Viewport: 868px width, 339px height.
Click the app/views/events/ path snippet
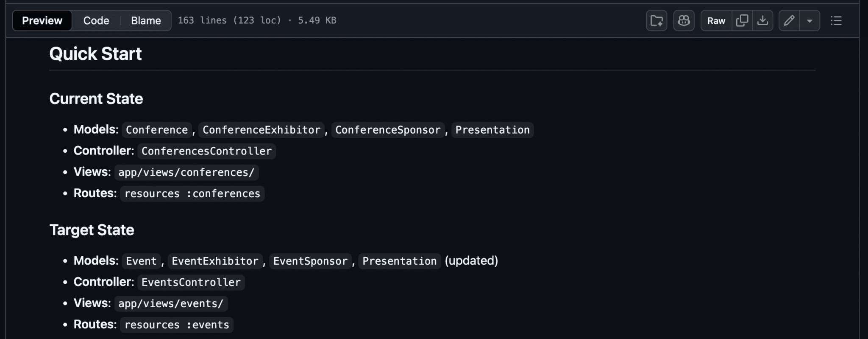(170, 303)
